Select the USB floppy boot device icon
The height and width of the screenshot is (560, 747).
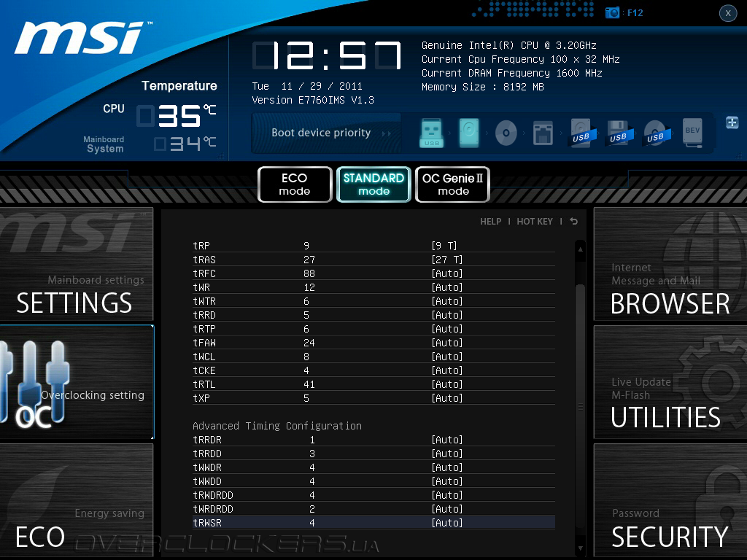coord(619,133)
